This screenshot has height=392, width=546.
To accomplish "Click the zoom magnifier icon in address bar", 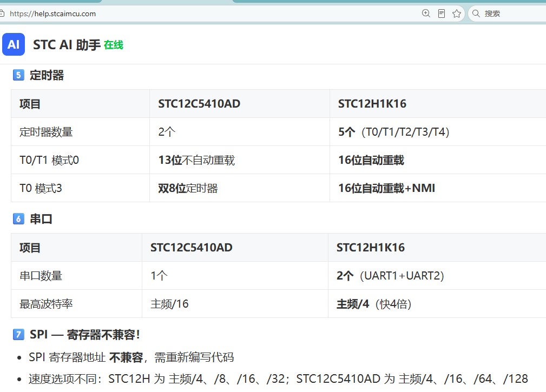I will coord(426,14).
